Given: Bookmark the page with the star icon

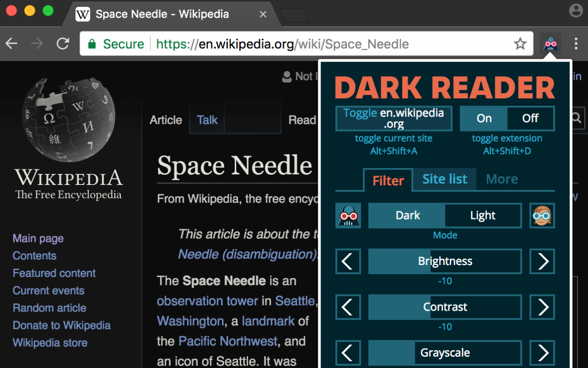Looking at the screenshot, I should 520,44.
